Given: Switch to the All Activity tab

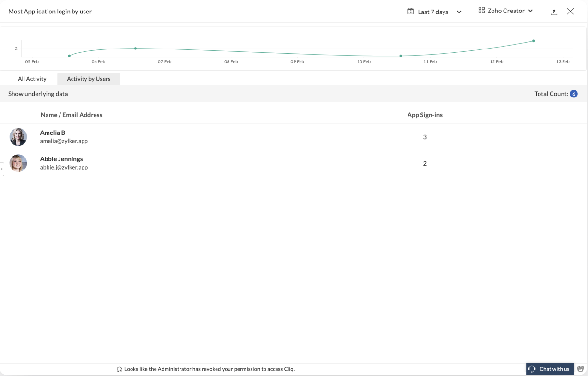Looking at the screenshot, I should pos(32,78).
